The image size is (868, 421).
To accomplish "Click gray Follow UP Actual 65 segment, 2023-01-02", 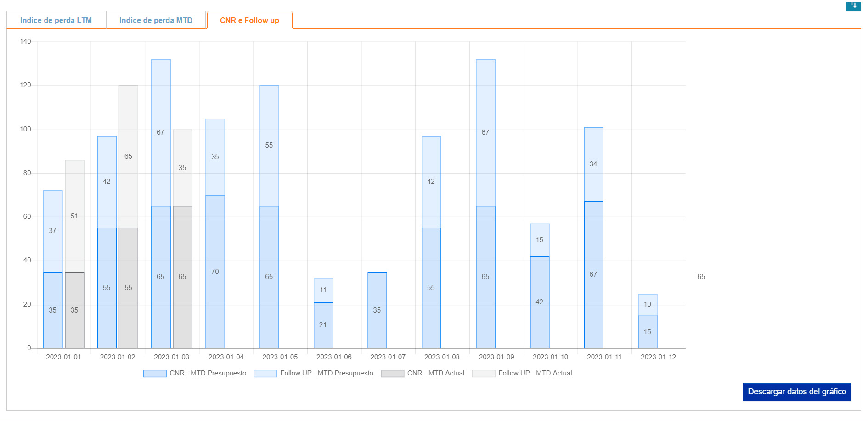I will click(129, 156).
